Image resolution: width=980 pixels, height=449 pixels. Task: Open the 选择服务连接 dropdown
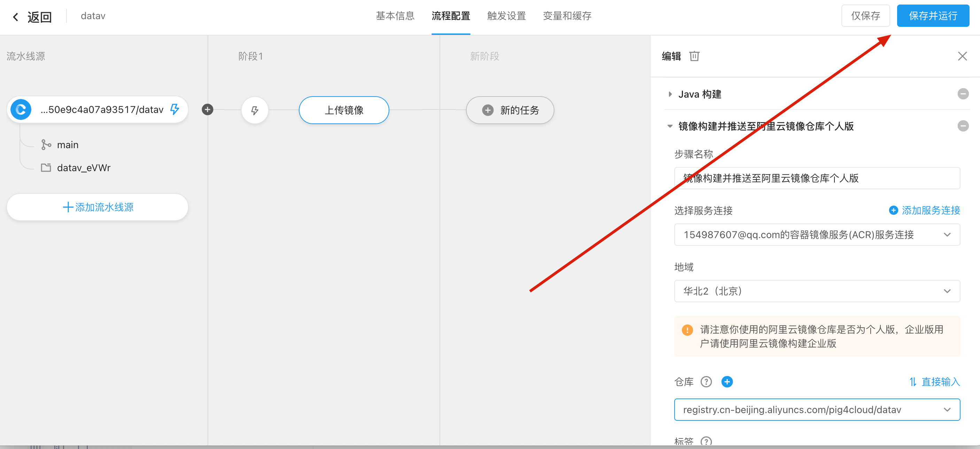coord(817,235)
